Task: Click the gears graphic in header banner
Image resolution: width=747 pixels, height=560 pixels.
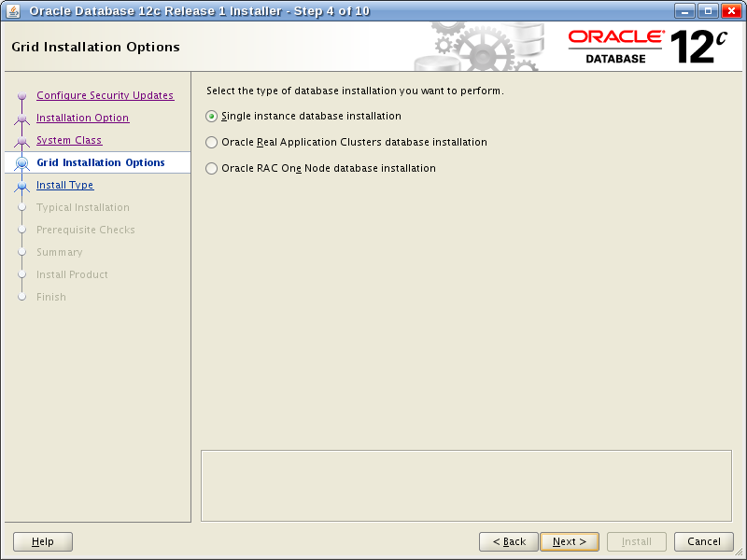Action: [x=476, y=46]
